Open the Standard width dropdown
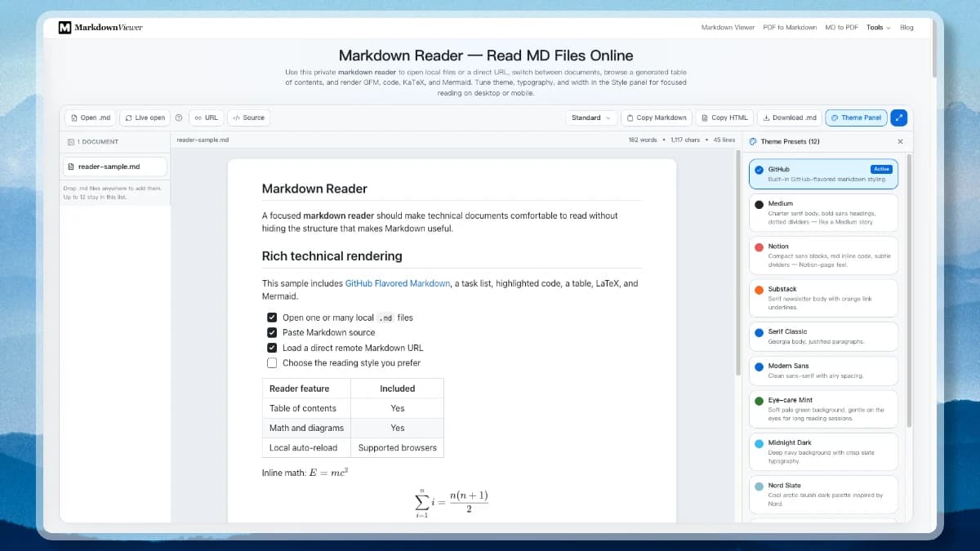 coord(591,118)
